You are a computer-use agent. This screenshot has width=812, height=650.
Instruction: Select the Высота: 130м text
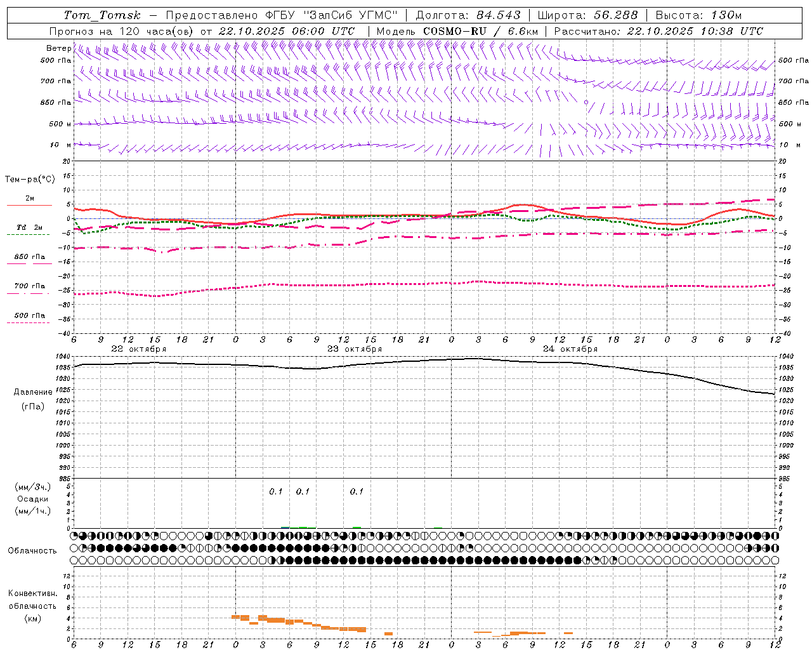(698, 15)
